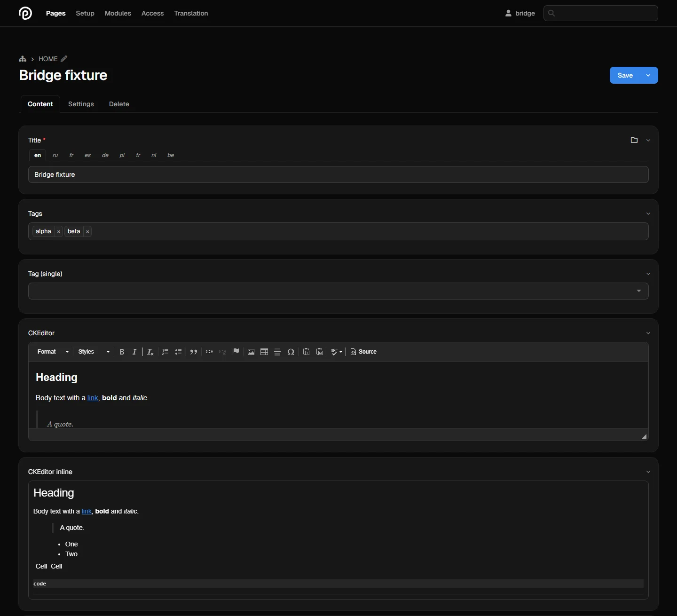Open the Styles dropdown
This screenshot has width=677, height=616.
tap(94, 352)
